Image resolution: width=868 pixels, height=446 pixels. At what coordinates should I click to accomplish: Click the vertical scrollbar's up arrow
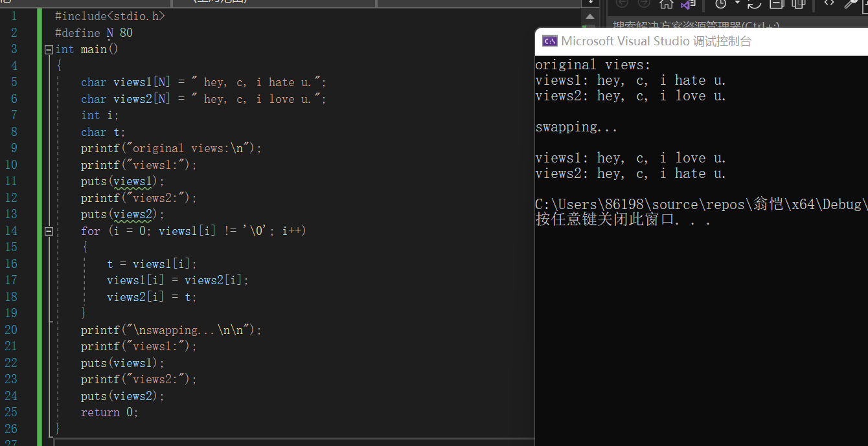[589, 17]
